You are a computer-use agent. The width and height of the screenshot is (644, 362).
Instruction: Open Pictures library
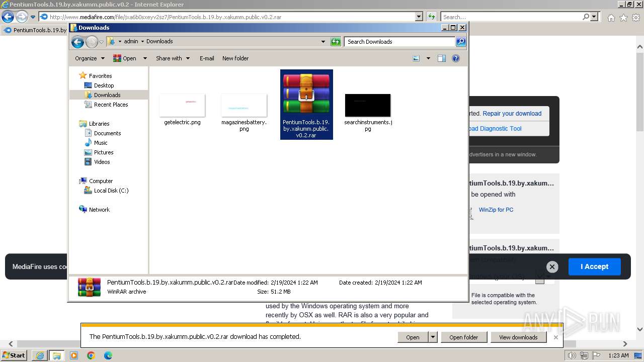click(104, 152)
